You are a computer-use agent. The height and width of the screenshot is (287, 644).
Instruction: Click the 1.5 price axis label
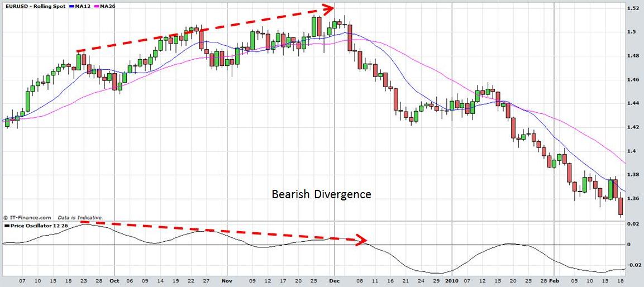(631, 32)
